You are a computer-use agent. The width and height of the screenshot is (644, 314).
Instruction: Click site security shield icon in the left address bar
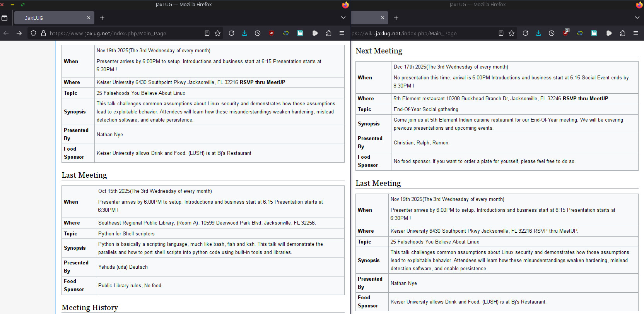(x=34, y=33)
